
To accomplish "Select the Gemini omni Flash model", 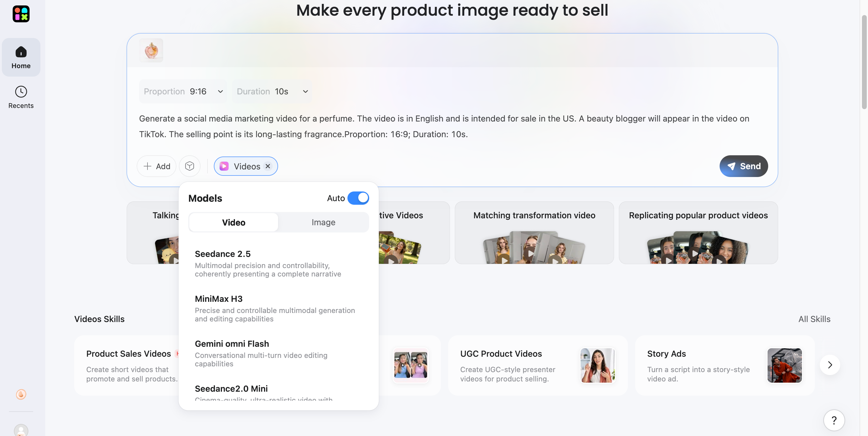I will pos(278,353).
